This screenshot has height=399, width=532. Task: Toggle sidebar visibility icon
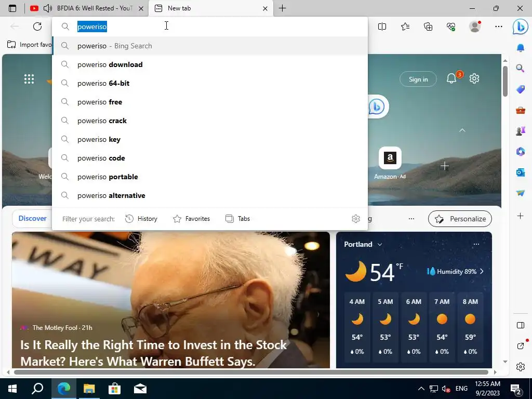[x=521, y=325]
